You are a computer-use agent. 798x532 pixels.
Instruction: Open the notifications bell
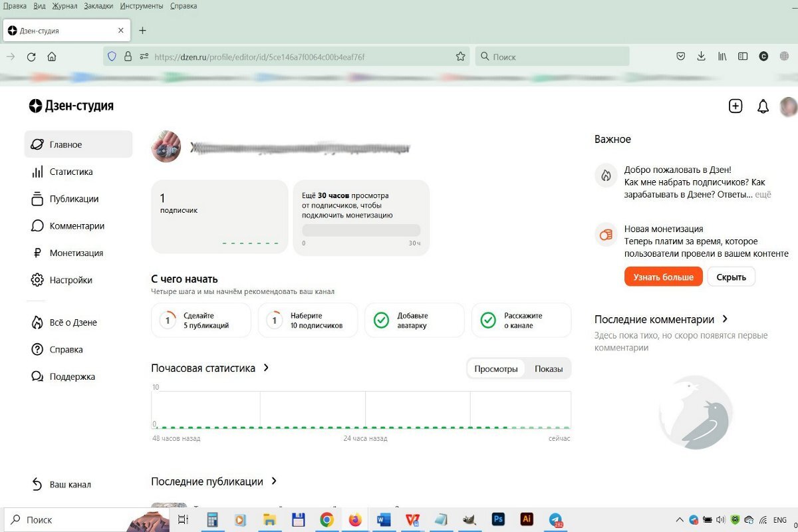[763, 106]
